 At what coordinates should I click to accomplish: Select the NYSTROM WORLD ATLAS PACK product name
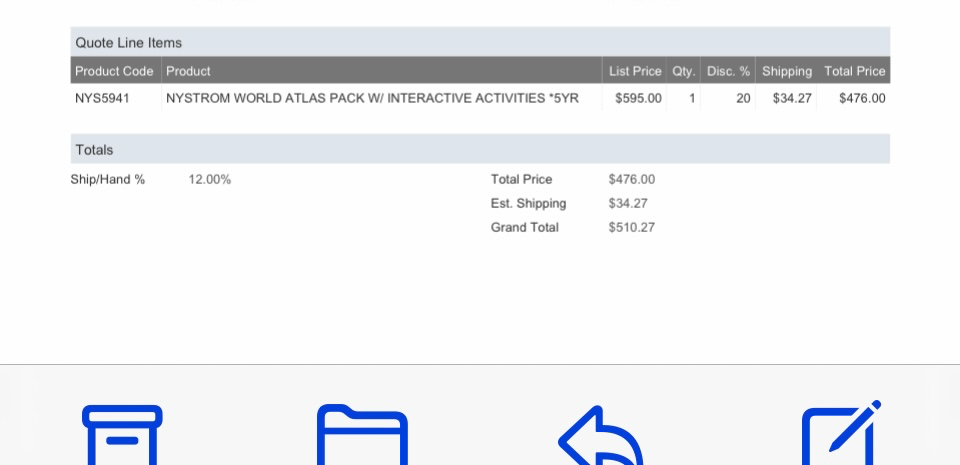click(372, 98)
